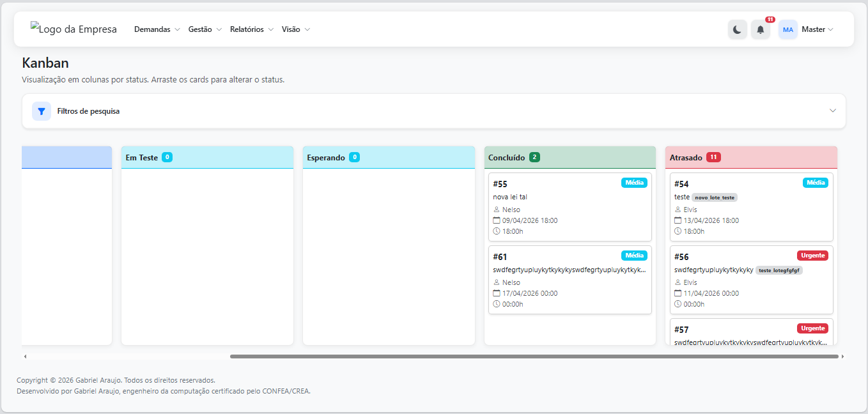Open the Gestão menu
Viewport: 868px width, 414px height.
pos(205,29)
